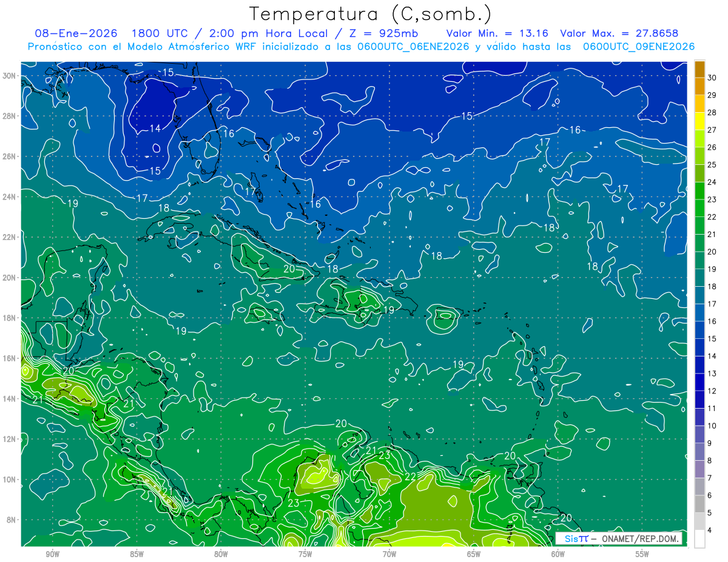Click the 23 contour label near Venezuela
Screen dimensions: 728x562
coord(385,455)
